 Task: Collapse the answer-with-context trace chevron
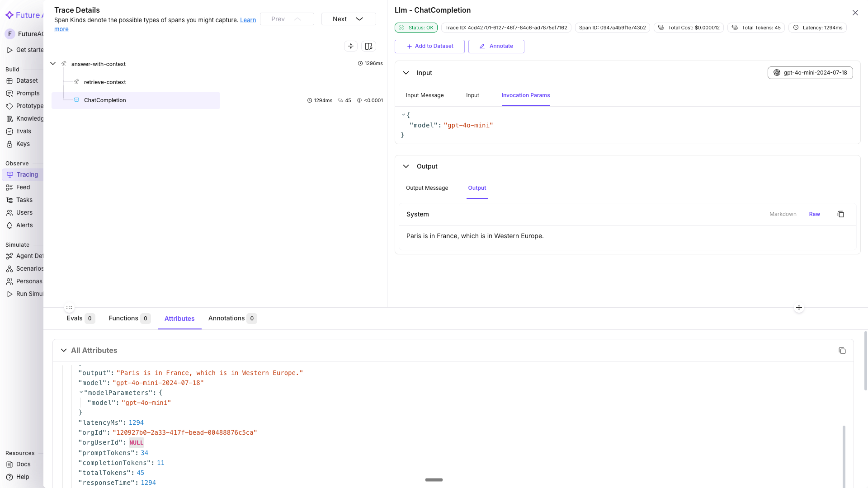52,63
